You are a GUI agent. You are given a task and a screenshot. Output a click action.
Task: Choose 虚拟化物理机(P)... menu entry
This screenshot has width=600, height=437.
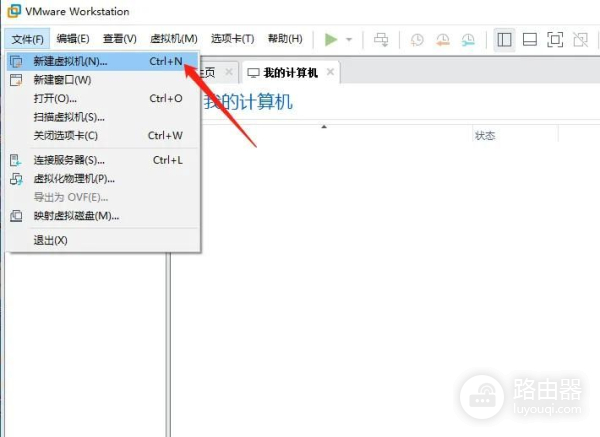tap(102, 179)
